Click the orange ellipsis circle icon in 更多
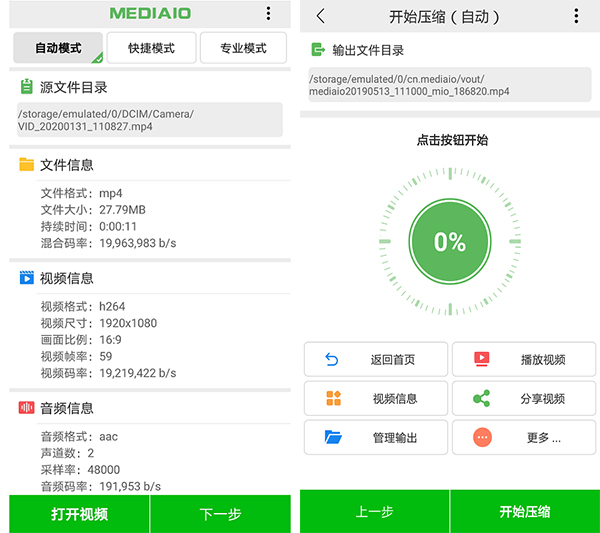This screenshot has width=600, height=533. [482, 437]
